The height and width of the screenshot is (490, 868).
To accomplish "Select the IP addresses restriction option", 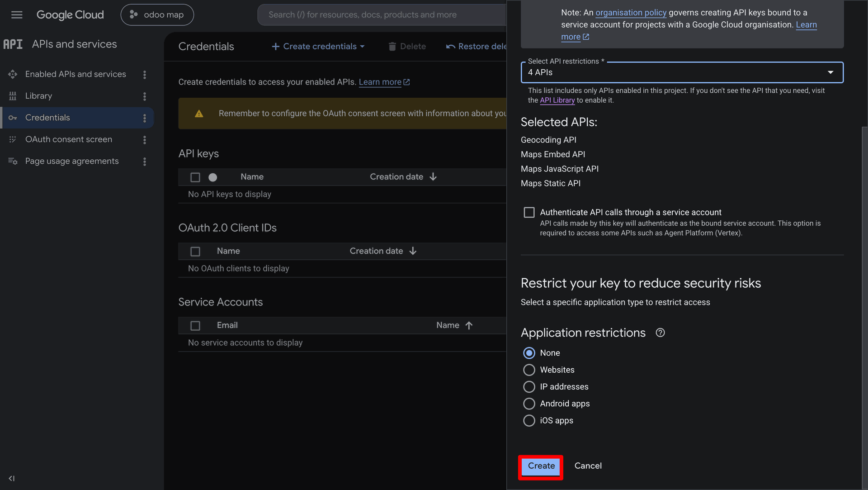I will [529, 387].
